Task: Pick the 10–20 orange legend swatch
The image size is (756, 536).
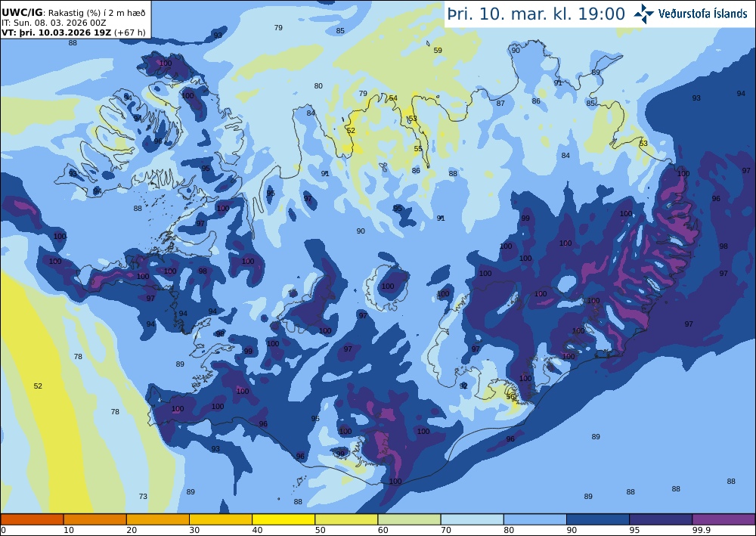Action: coord(95,519)
